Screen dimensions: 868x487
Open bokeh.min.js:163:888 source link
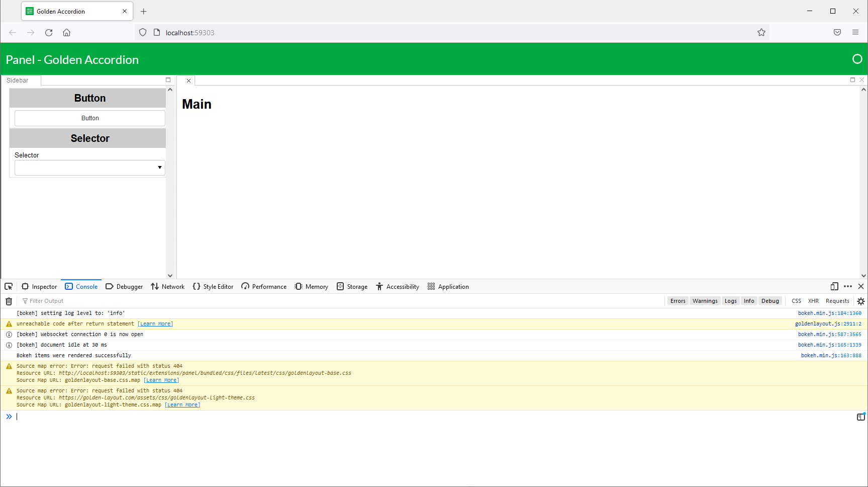831,356
